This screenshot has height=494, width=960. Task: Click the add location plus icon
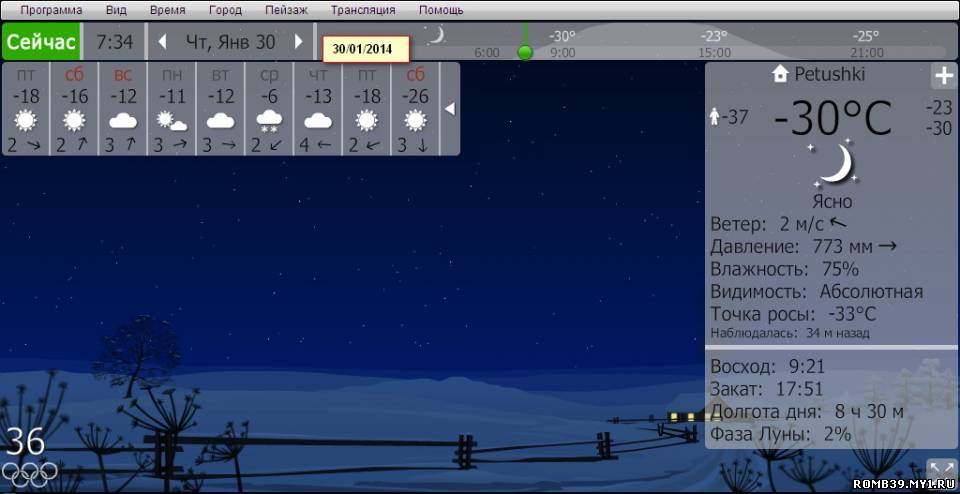943,76
